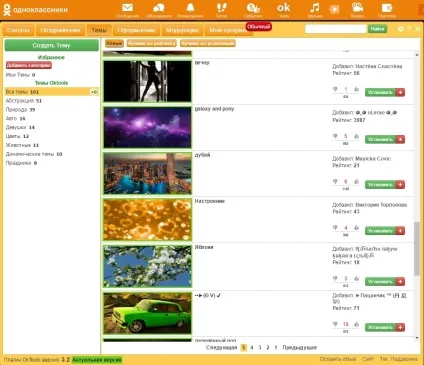
Task: Open the 'дубай' city theme thumbnail
Action: [x=147, y=173]
